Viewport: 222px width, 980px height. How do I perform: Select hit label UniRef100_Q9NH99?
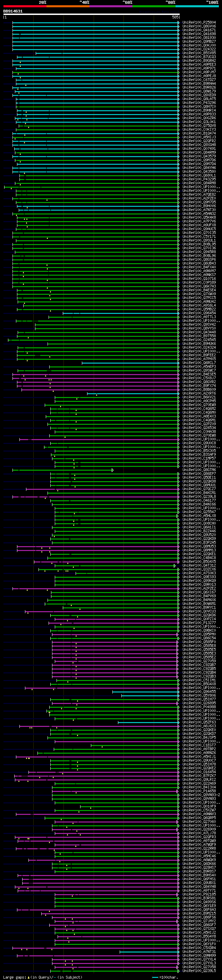(199, 955)
